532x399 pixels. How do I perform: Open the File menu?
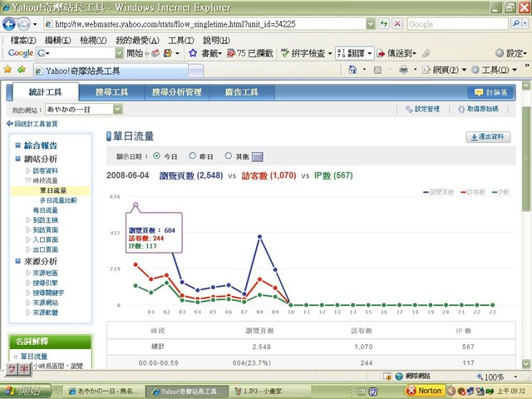[x=23, y=41]
